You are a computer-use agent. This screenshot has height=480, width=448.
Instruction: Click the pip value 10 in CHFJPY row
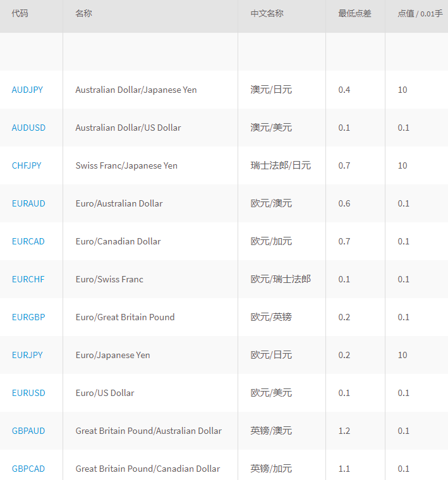[403, 165]
